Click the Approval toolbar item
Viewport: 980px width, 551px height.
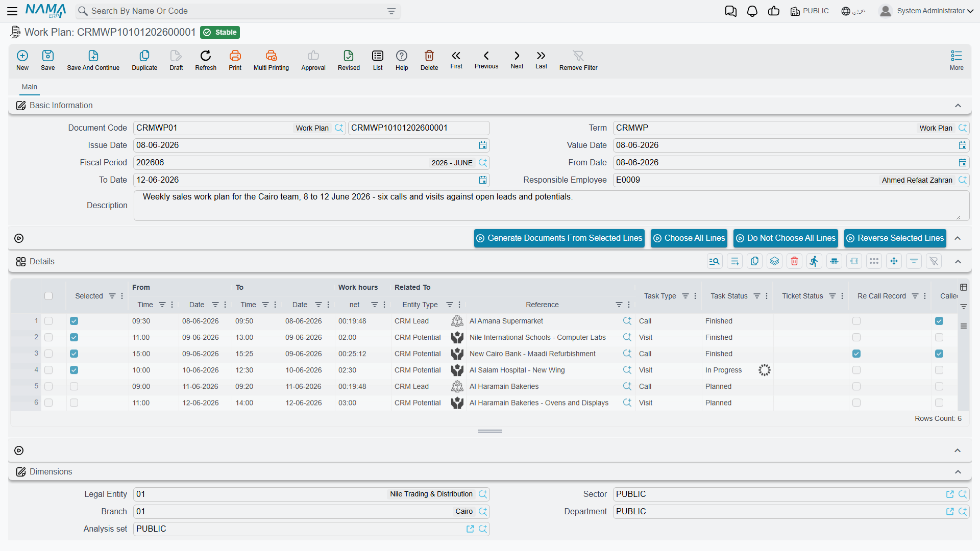point(313,60)
